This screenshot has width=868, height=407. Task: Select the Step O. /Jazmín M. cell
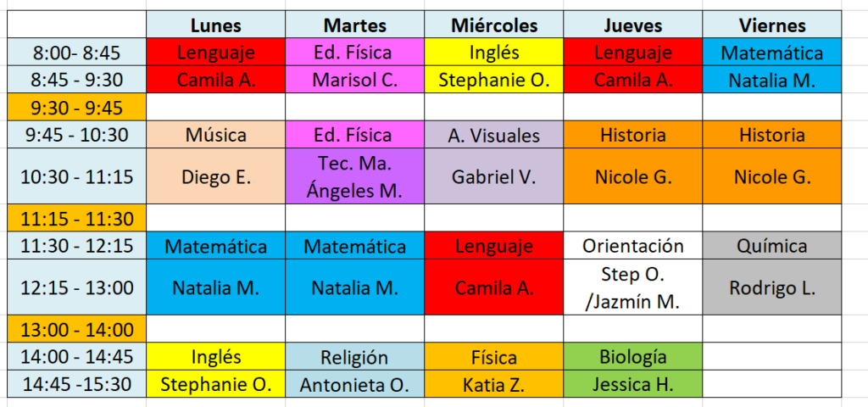point(633,287)
